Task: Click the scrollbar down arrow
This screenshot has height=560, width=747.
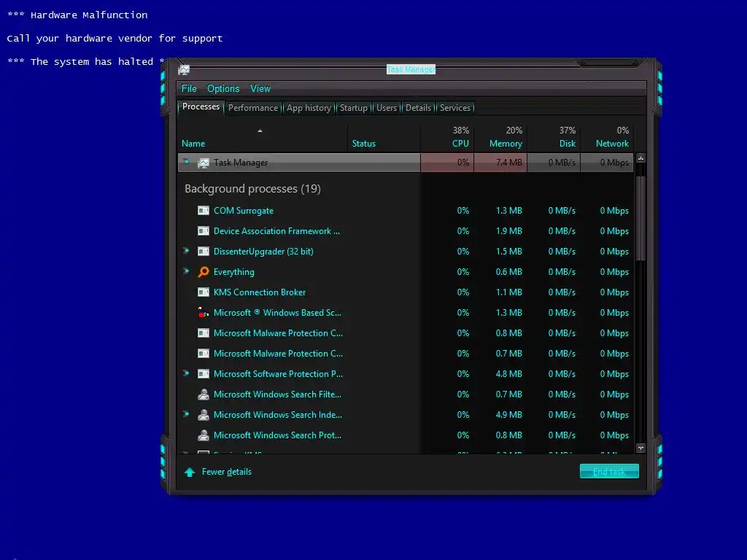Action: [640, 448]
